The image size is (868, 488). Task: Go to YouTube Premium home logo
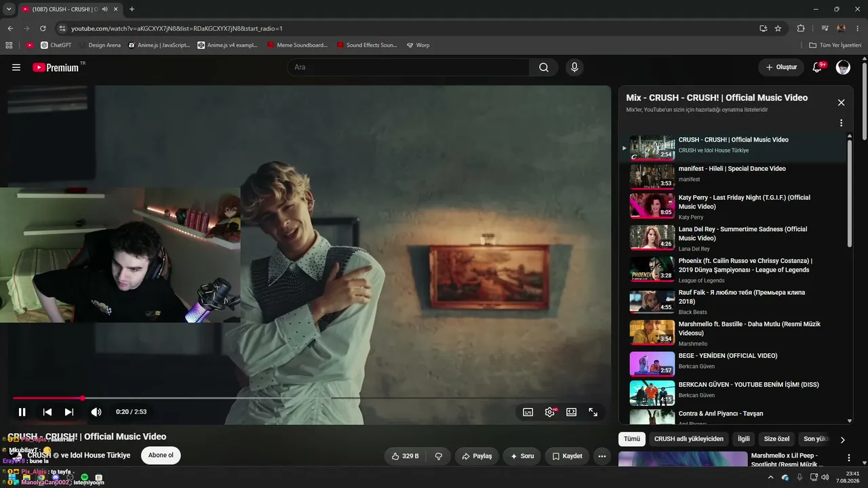tap(55, 67)
